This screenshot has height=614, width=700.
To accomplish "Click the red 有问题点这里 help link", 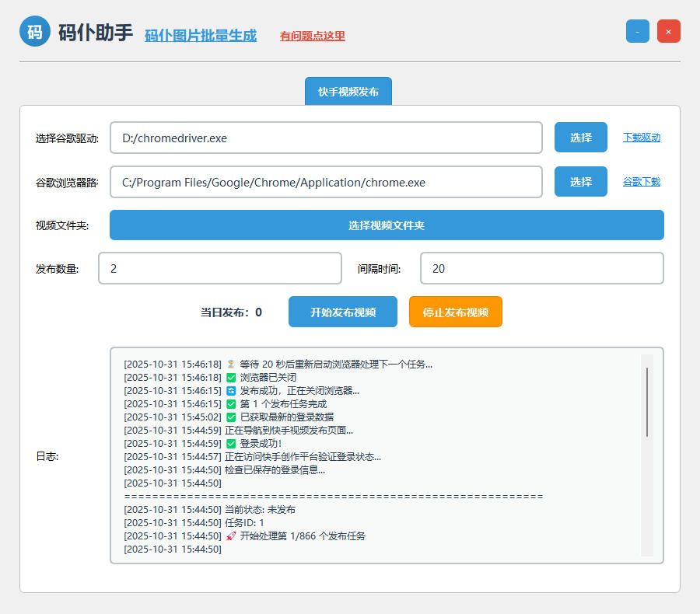I will point(311,36).
